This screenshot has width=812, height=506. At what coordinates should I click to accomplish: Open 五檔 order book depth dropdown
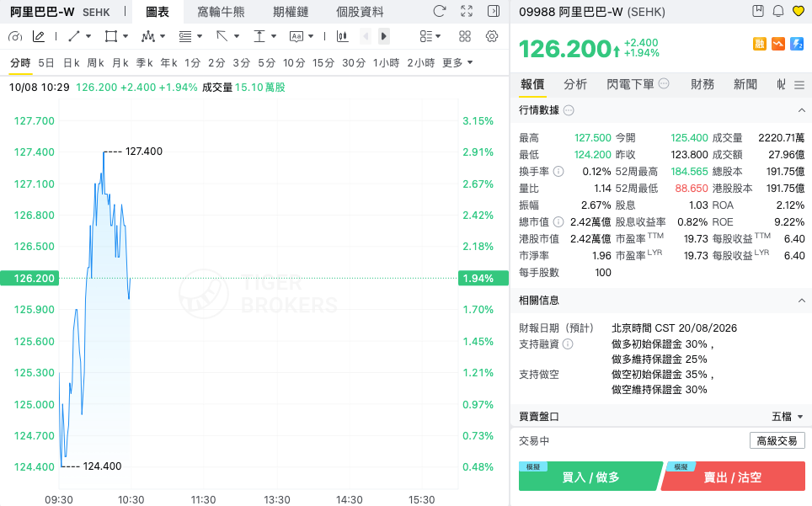pos(787,417)
